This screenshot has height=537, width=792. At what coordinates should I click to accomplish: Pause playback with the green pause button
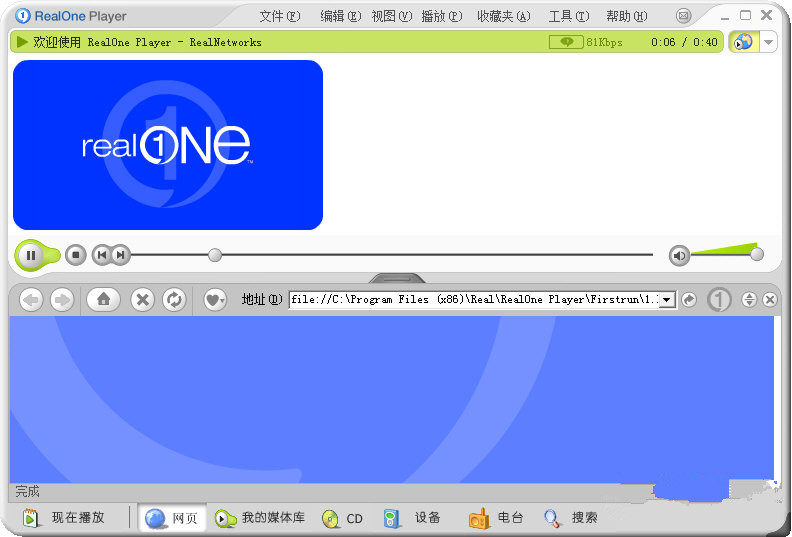pyautogui.click(x=31, y=255)
